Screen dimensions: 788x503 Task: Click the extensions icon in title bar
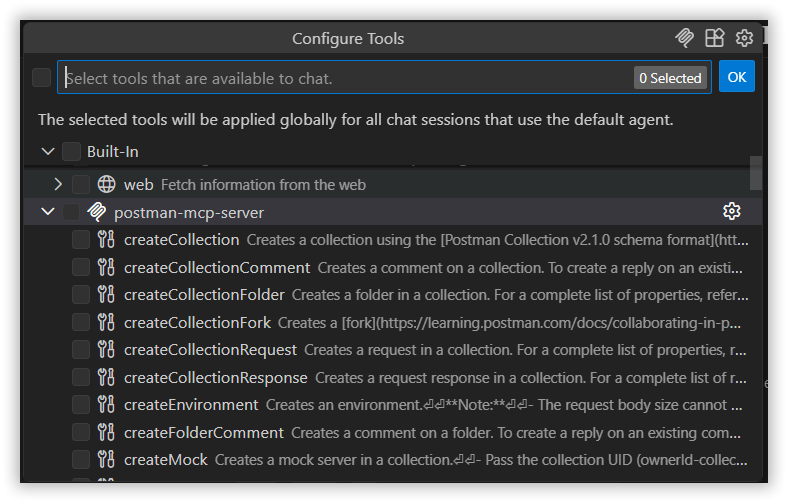pos(714,38)
